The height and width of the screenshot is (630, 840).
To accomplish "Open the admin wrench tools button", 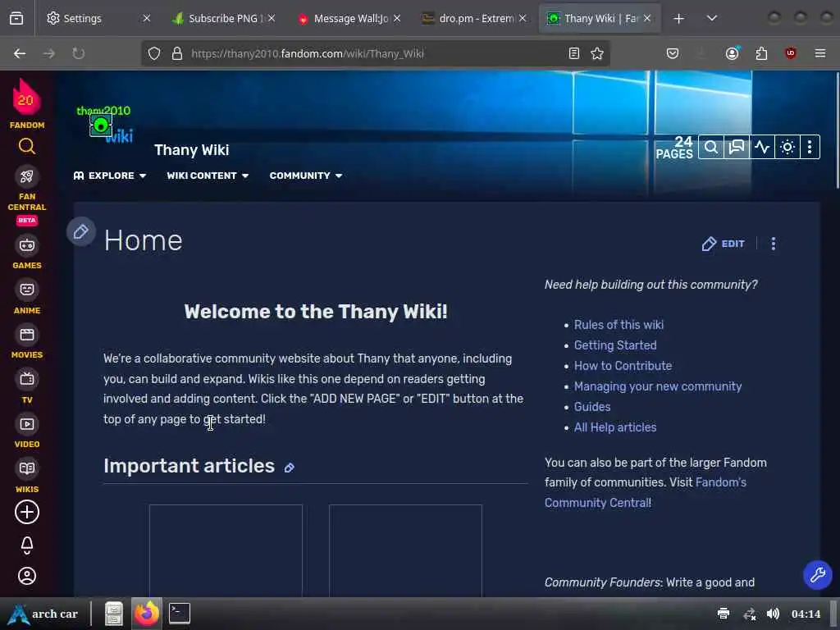I will [818, 575].
